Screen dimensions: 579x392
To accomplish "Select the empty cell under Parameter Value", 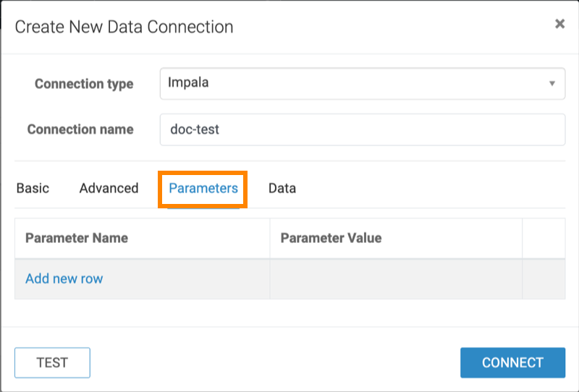I will point(396,279).
